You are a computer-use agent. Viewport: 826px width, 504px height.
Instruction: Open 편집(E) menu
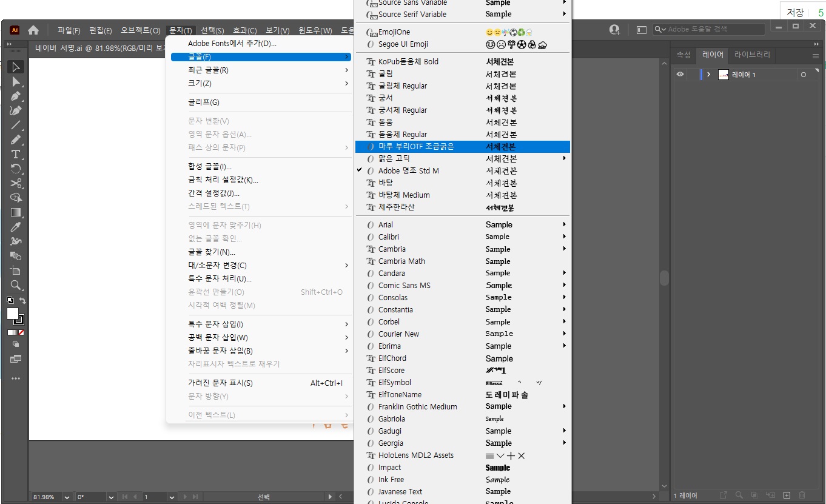pyautogui.click(x=101, y=30)
